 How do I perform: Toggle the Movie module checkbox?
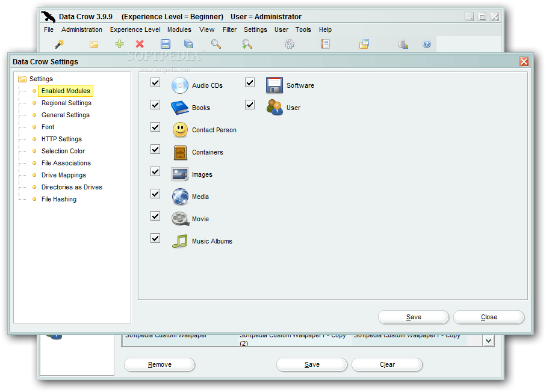coord(155,216)
